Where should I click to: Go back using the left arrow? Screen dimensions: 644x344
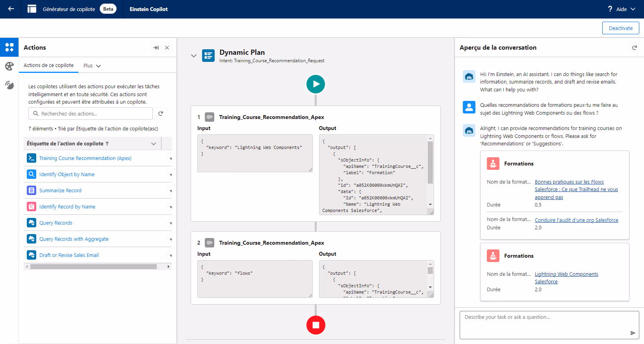coord(11,9)
